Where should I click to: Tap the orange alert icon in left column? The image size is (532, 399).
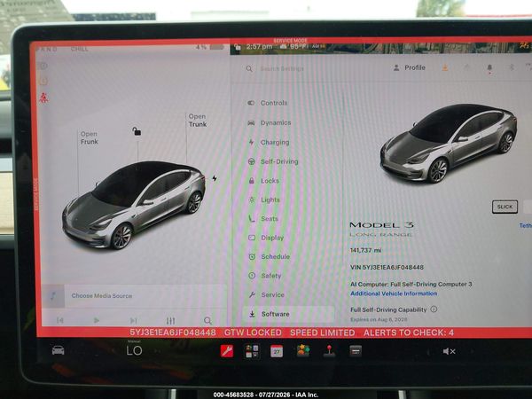coord(43,81)
